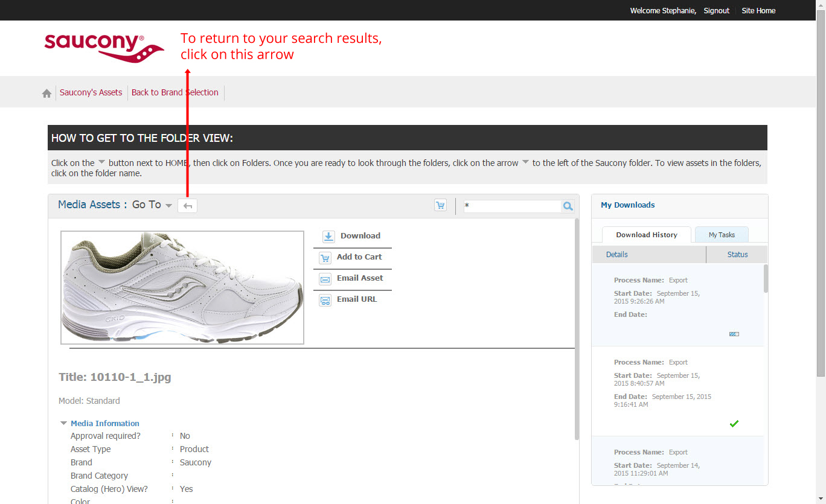Screen dimensions: 826x504
Task: Click Email Asset label
Action: point(360,278)
